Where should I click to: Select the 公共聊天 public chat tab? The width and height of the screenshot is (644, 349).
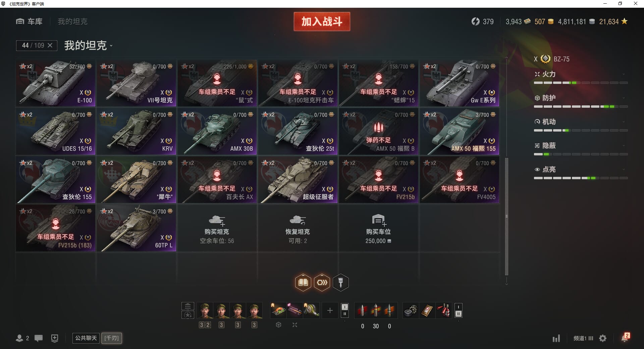click(x=86, y=338)
